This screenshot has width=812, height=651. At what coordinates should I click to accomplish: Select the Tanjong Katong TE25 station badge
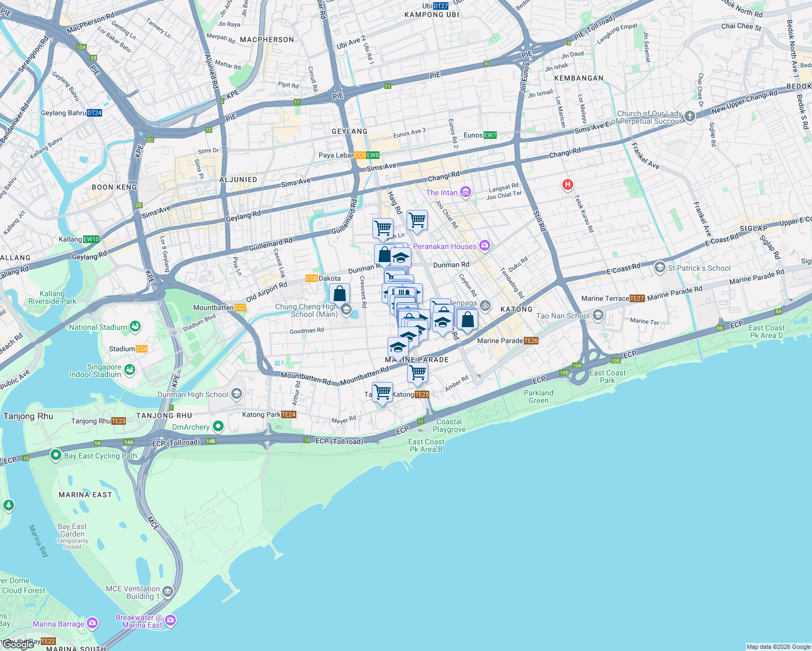point(422,394)
